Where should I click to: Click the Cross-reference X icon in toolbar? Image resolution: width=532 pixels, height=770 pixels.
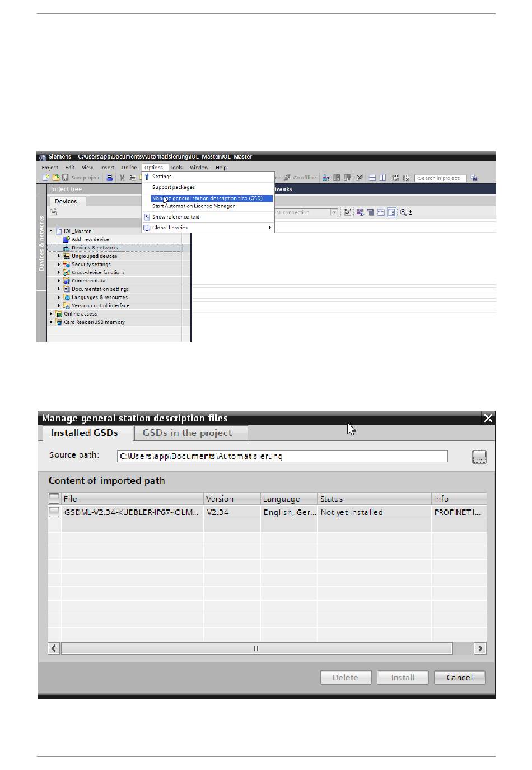point(360,178)
